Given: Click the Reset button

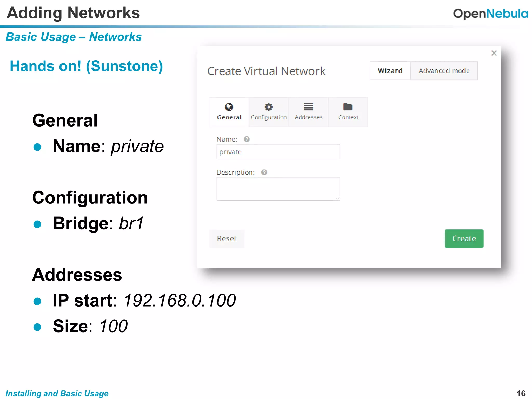Looking at the screenshot, I should tap(227, 238).
